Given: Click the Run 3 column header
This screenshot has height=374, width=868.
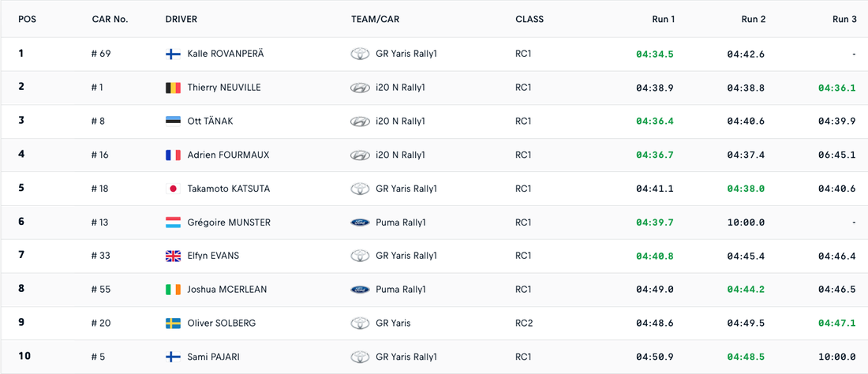Looking at the screenshot, I should (844, 19).
